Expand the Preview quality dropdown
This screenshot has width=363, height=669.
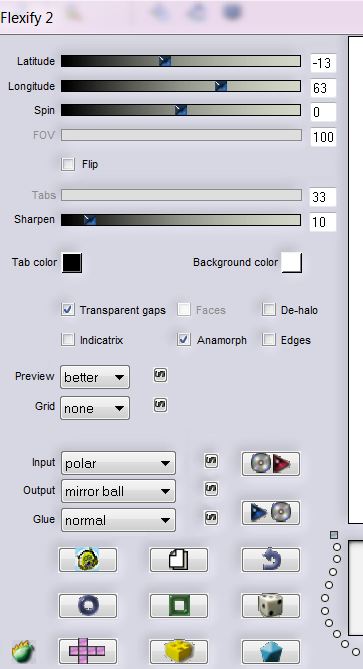pos(95,377)
